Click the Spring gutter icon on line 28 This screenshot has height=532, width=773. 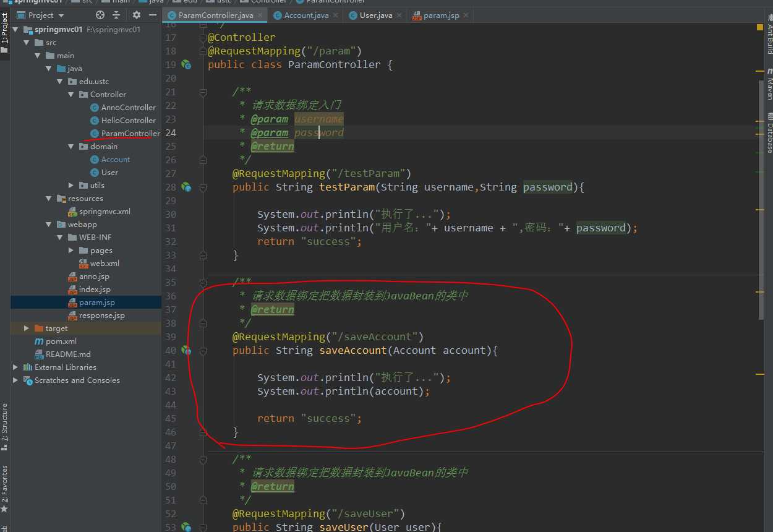186,187
